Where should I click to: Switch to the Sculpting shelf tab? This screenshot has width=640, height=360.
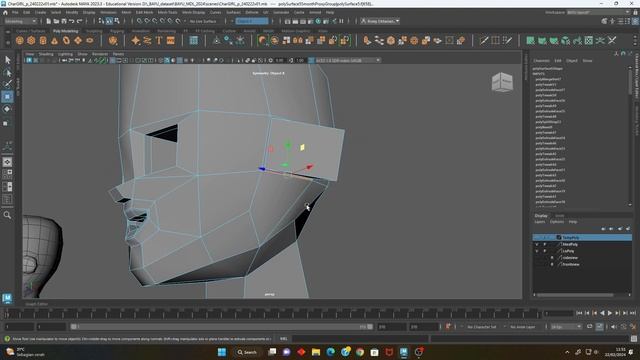(x=94, y=31)
